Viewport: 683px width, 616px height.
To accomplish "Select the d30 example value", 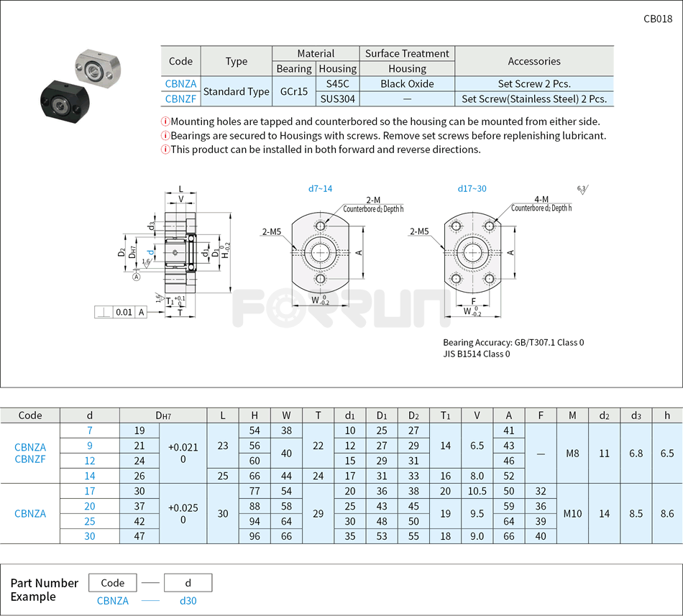I will (x=188, y=601).
